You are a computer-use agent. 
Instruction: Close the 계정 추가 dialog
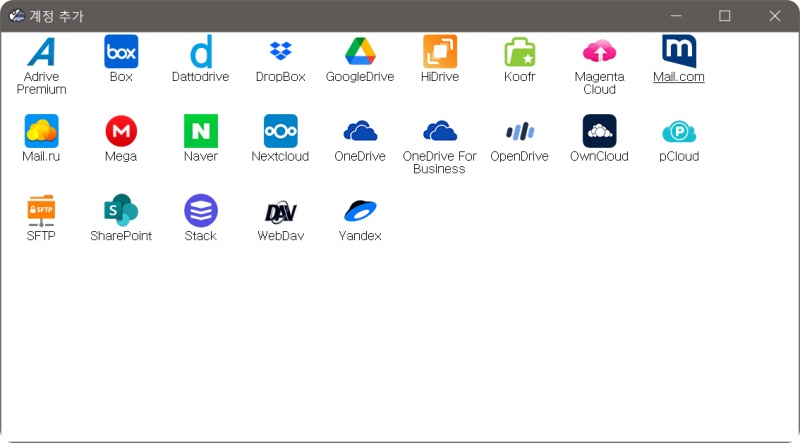pos(774,16)
